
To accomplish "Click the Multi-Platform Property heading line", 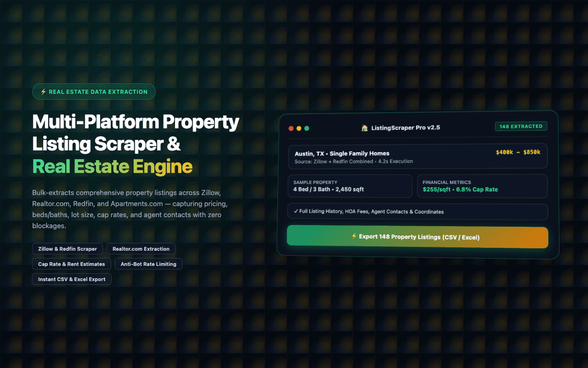I will pyautogui.click(x=136, y=122).
